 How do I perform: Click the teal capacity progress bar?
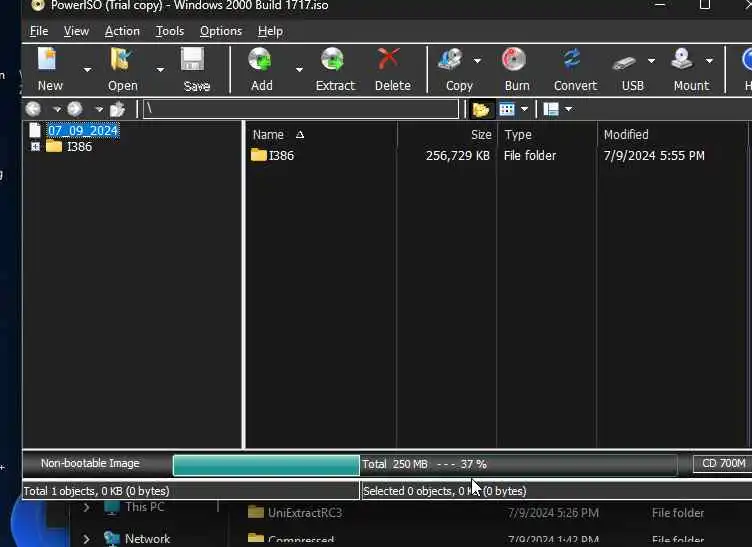[266, 465]
